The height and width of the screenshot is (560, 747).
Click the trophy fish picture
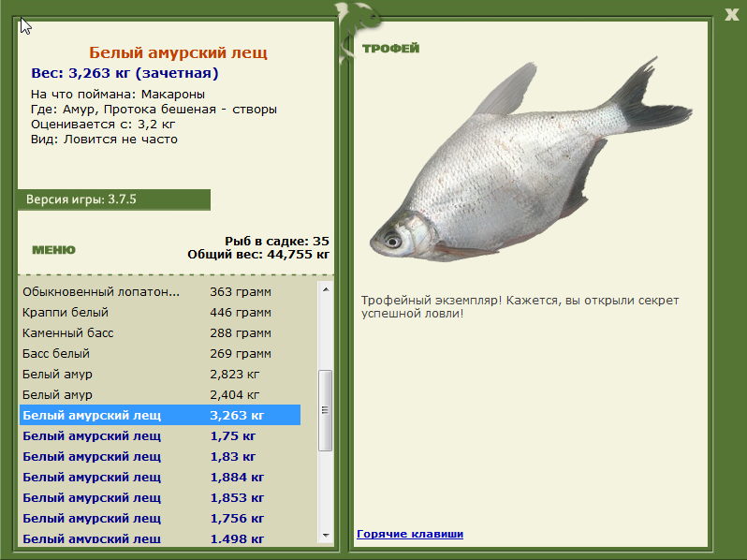(x=531, y=159)
